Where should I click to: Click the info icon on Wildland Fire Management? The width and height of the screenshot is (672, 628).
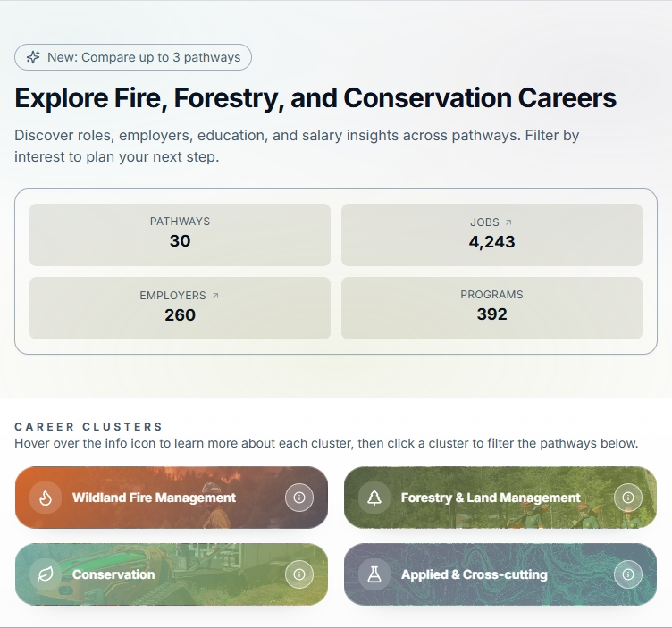click(299, 498)
